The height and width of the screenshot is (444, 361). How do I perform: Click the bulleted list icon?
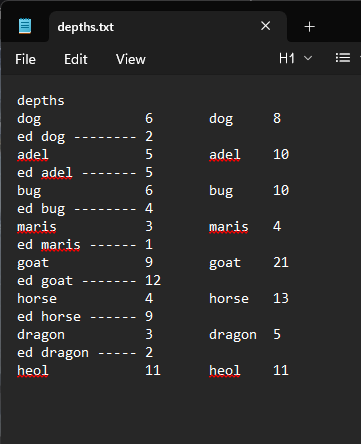pos(343,58)
